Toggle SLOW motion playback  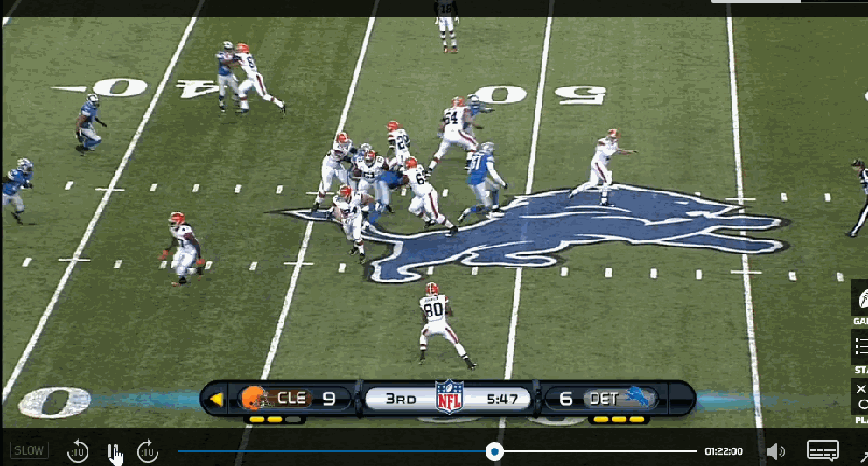[29, 450]
